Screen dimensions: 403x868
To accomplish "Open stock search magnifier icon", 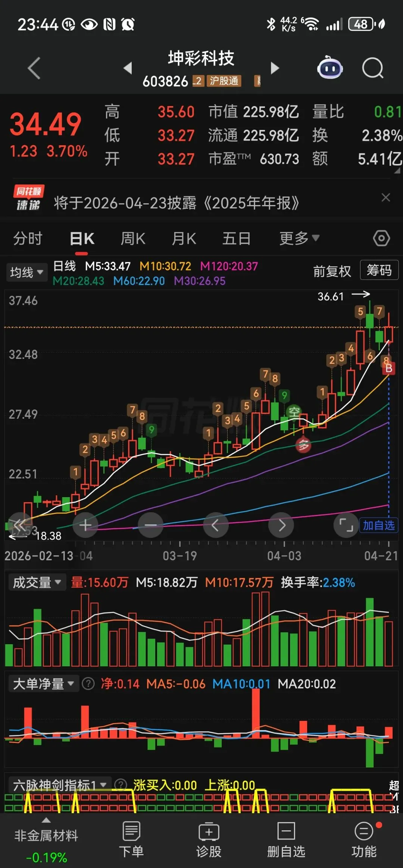I will tap(373, 68).
